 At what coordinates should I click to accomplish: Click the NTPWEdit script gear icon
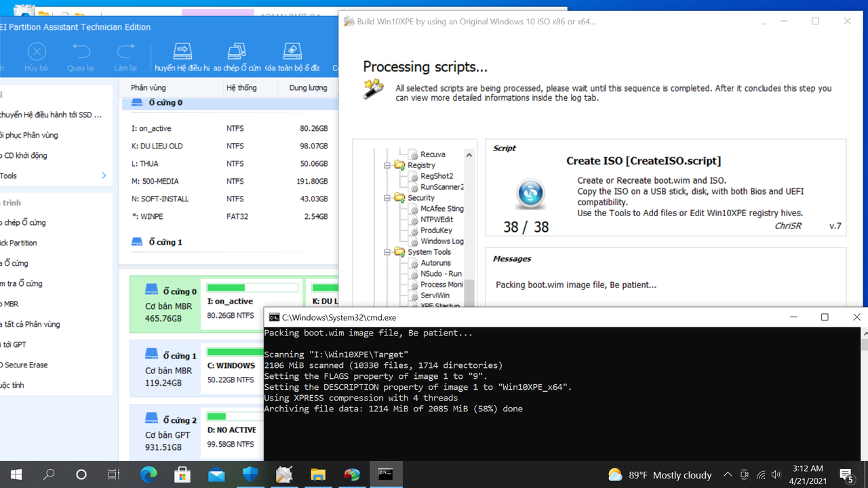click(x=413, y=220)
